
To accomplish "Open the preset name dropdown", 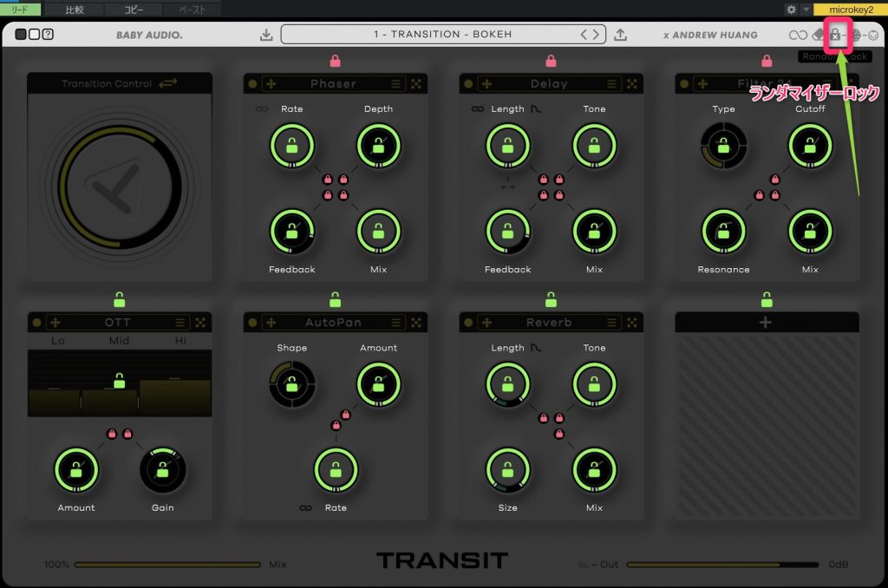I will [442, 35].
